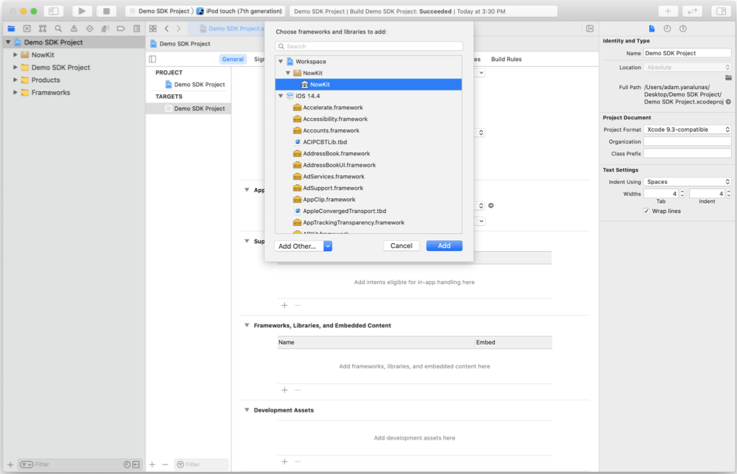This screenshot has height=474, width=737.
Task: Open the Issue navigator warning icon
Action: [x=74, y=29]
